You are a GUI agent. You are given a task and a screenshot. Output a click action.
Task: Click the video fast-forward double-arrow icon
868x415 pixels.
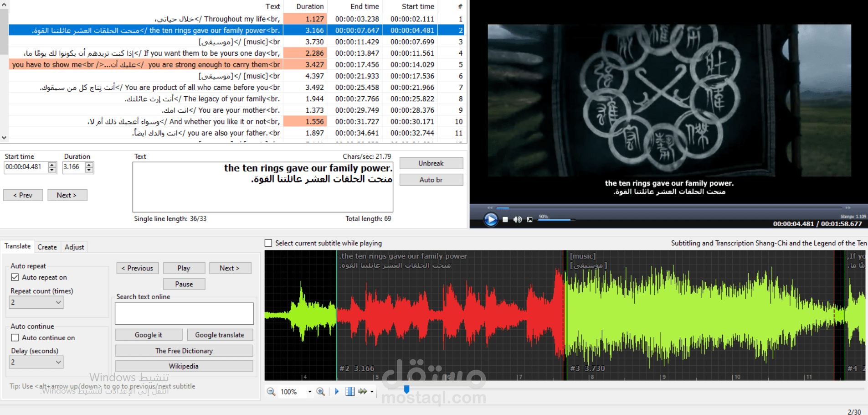tap(847, 208)
